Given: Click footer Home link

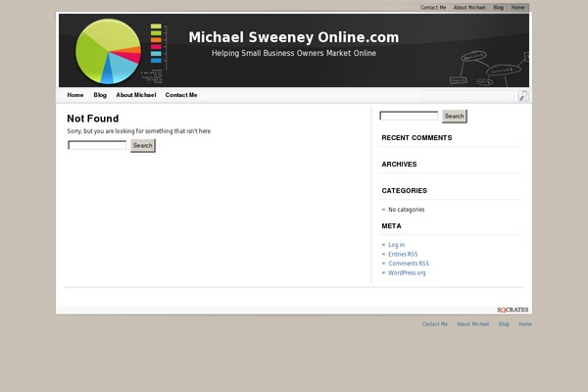Looking at the screenshot, I should (525, 324).
